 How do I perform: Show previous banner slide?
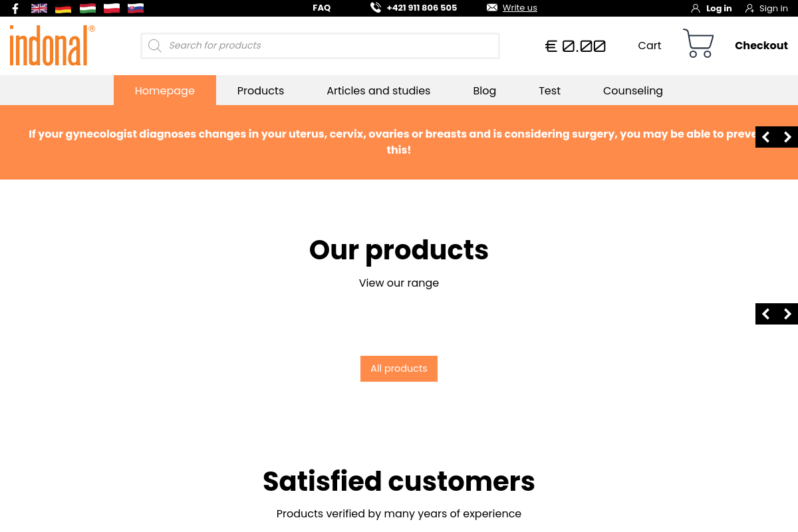coord(766,137)
